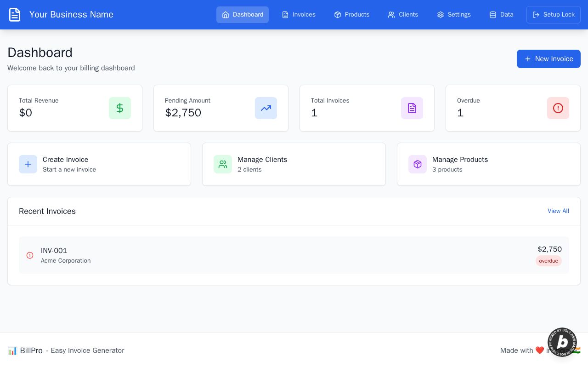Open the Manage Products card

point(489,164)
